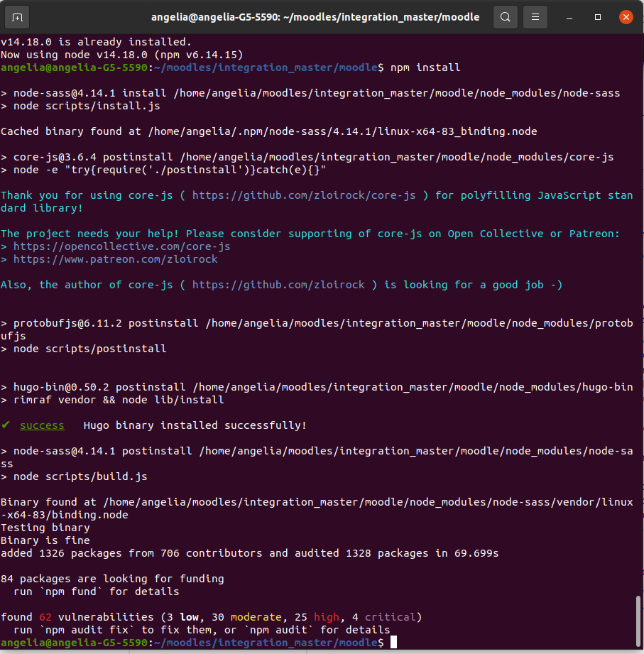Click 'Hugo binary installed successfully!' text
The width and height of the screenshot is (644, 654).
(195, 425)
